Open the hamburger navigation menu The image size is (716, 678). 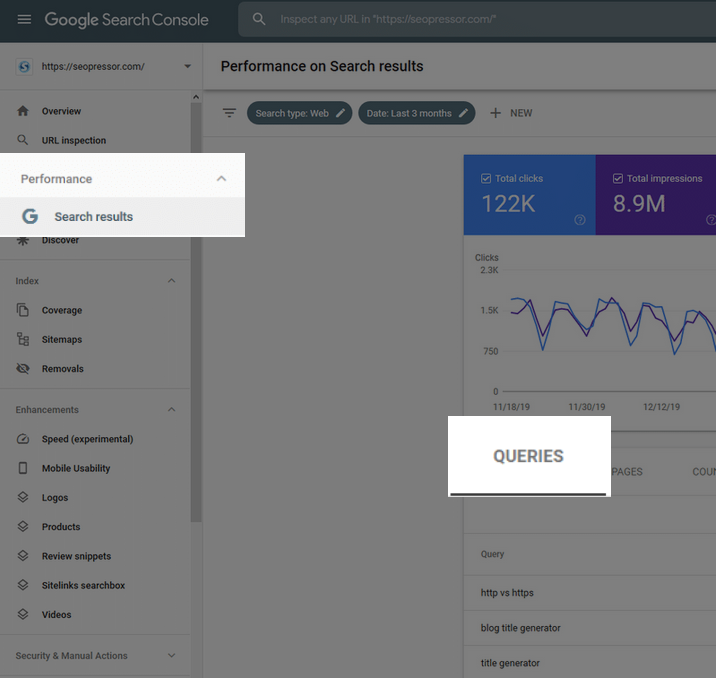pos(24,19)
